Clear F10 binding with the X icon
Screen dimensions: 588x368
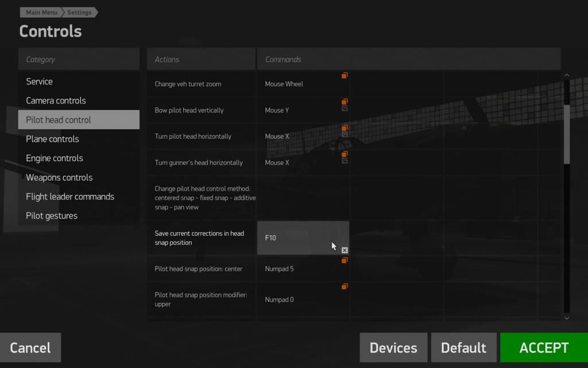[x=345, y=250]
